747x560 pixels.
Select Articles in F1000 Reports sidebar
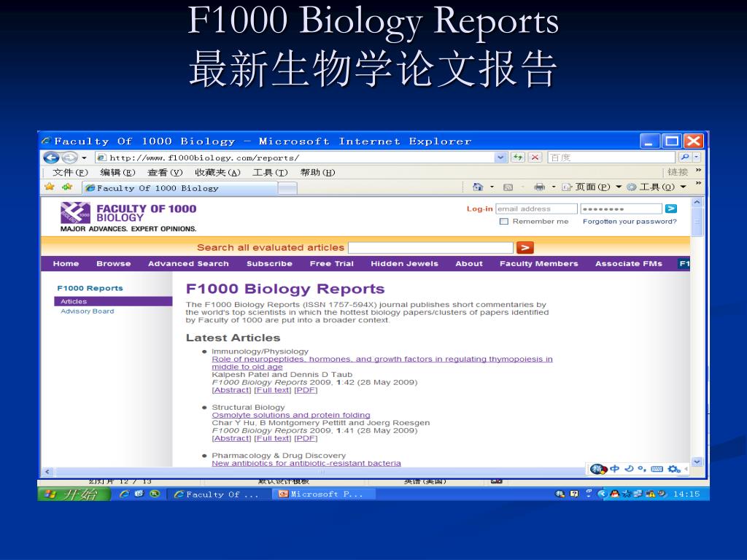pos(113,301)
